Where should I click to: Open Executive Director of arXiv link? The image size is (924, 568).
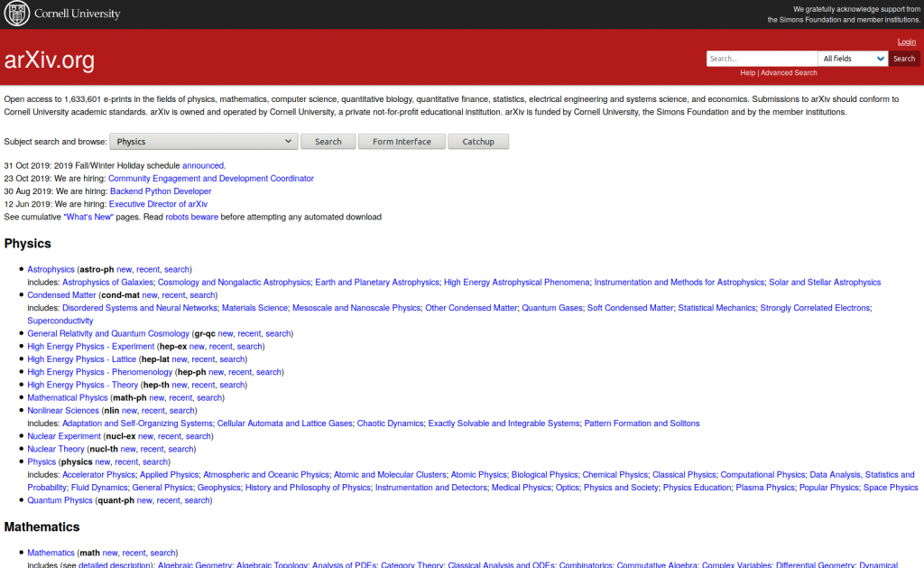coord(158,204)
